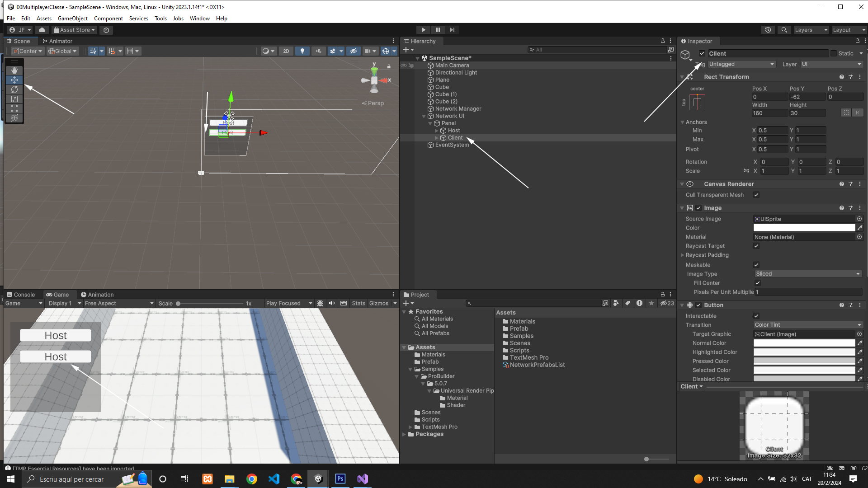Collapse the Panel object in Hierarchy
Screen dimensions: 868x488
point(430,123)
